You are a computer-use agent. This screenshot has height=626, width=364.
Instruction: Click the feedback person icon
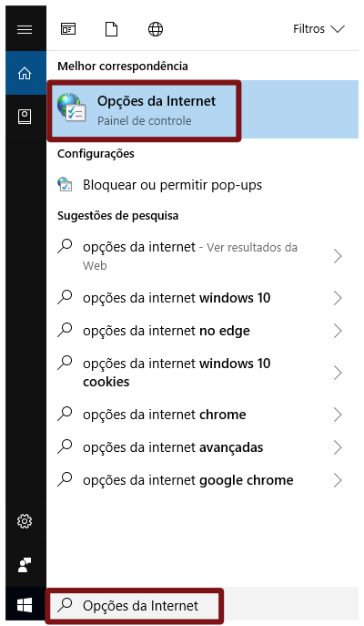tap(25, 565)
